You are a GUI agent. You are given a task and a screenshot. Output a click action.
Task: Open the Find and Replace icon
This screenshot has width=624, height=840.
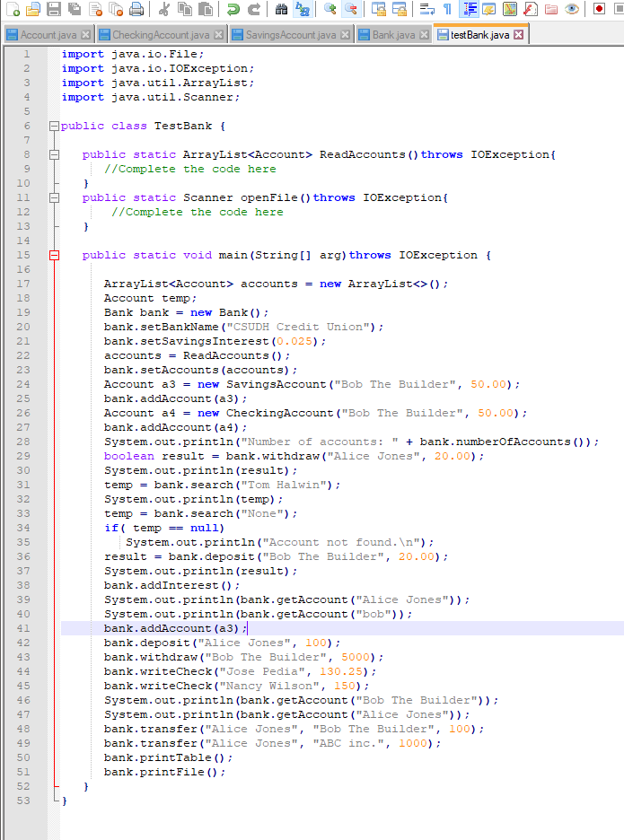click(303, 9)
